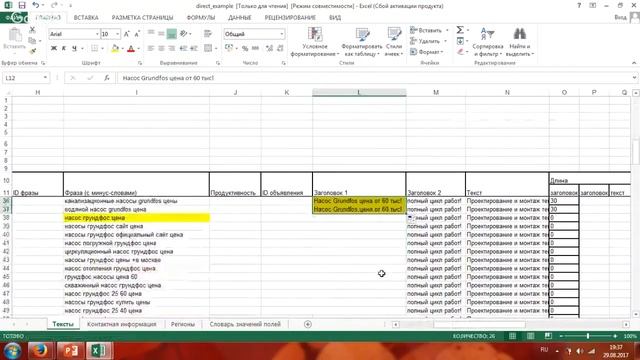Toggle align text right
Viewport: 640px width, 360px height.
tap(172, 49)
